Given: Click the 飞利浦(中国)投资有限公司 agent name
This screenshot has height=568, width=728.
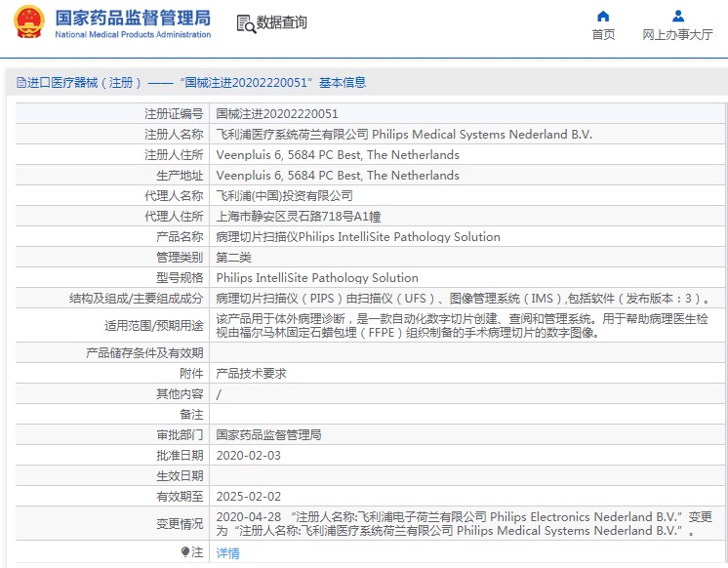Looking at the screenshot, I should tap(284, 196).
